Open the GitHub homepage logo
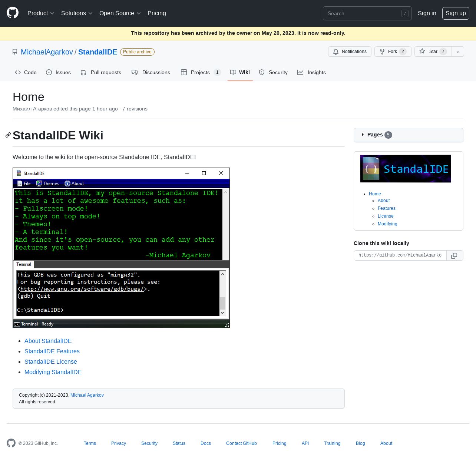 point(13,13)
